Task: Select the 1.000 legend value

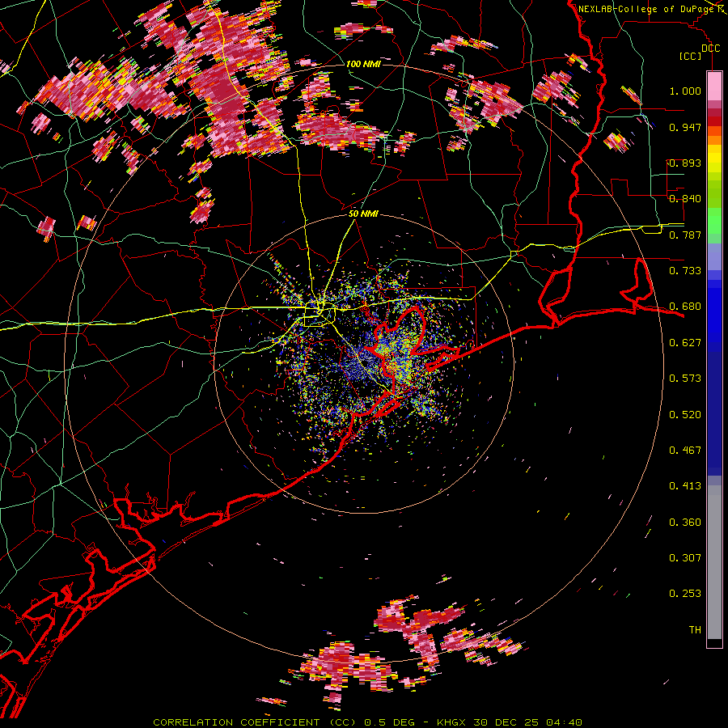Action: (x=685, y=91)
